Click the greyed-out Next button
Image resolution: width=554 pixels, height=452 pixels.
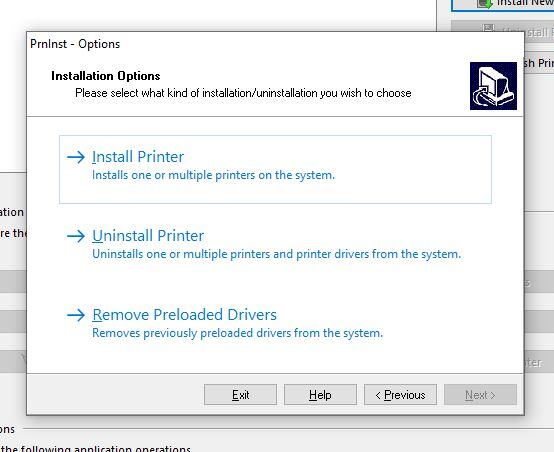pyautogui.click(x=480, y=394)
